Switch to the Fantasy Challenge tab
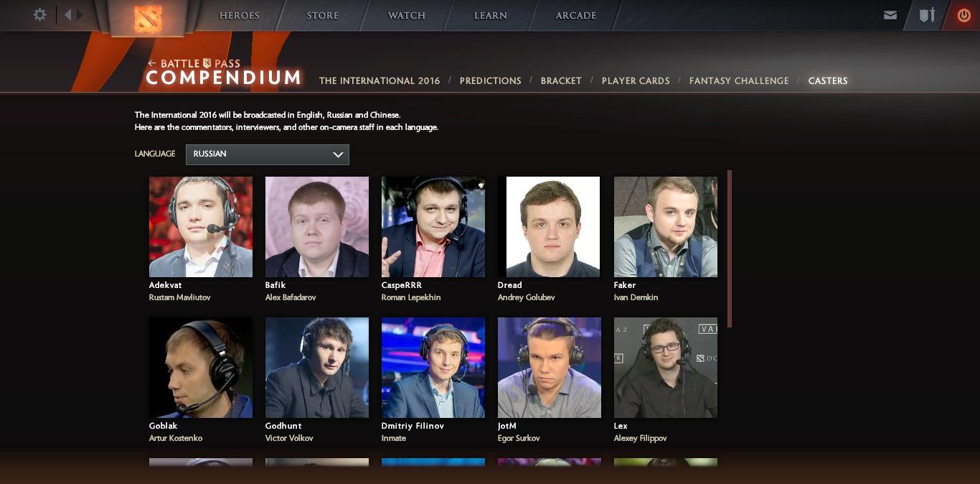Image resolution: width=980 pixels, height=484 pixels. [739, 80]
